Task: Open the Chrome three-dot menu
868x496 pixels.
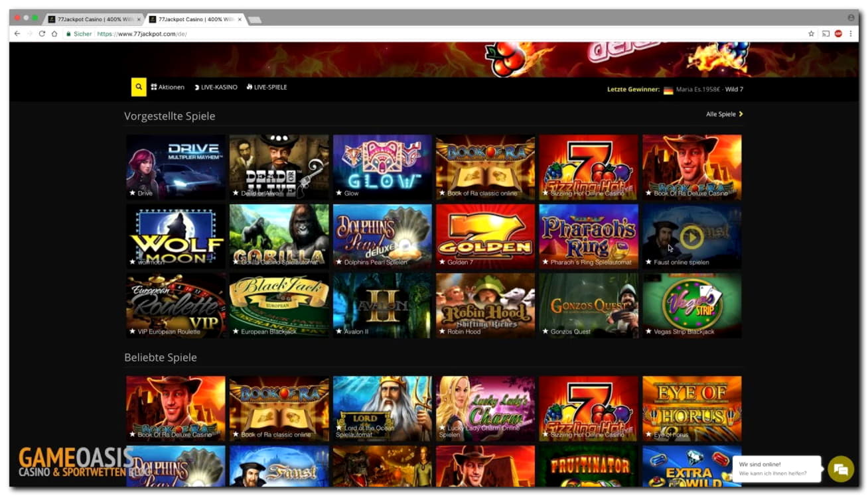Action: pos(851,34)
